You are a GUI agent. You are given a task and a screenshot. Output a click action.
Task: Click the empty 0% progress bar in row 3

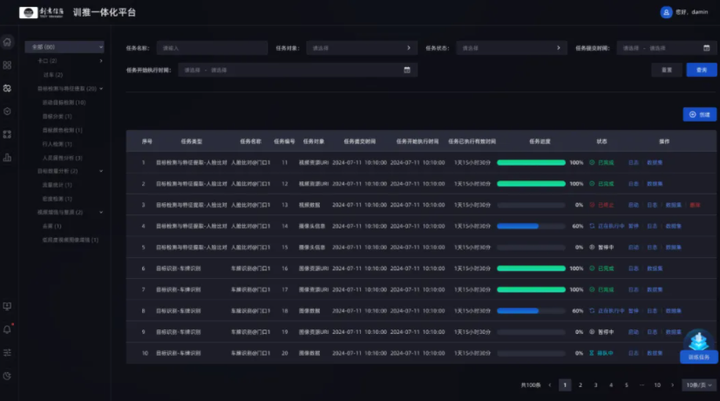pyautogui.click(x=531, y=205)
